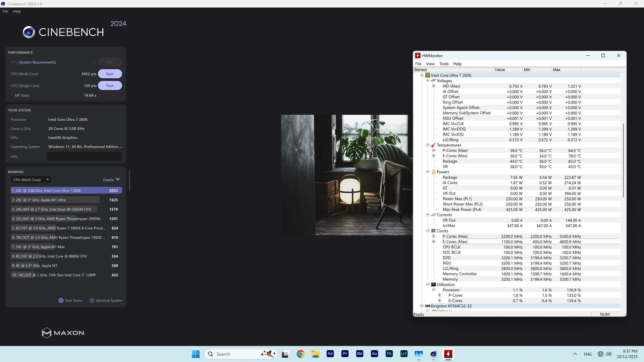The width and height of the screenshot is (644, 362).
Task: Open System Requirements link
Action: click(x=37, y=62)
